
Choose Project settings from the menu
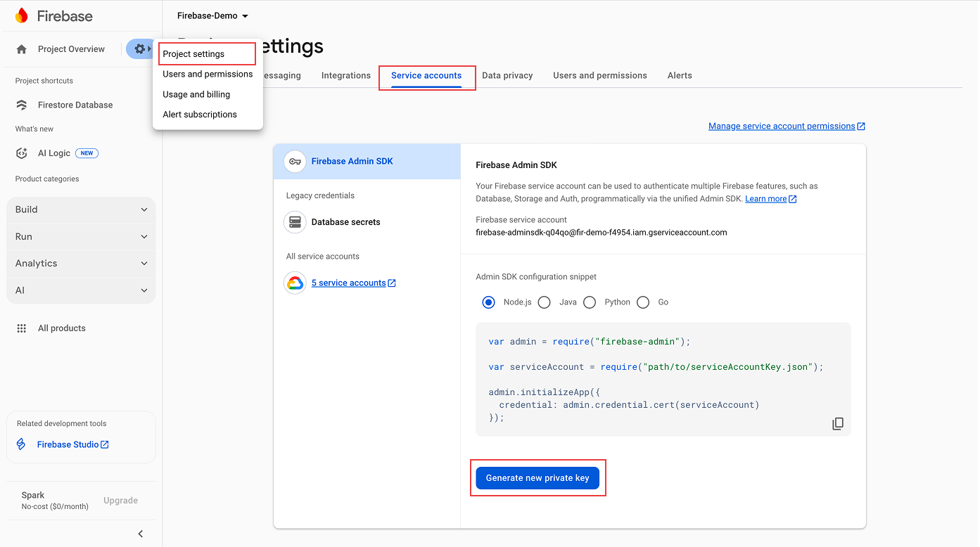pyautogui.click(x=207, y=54)
